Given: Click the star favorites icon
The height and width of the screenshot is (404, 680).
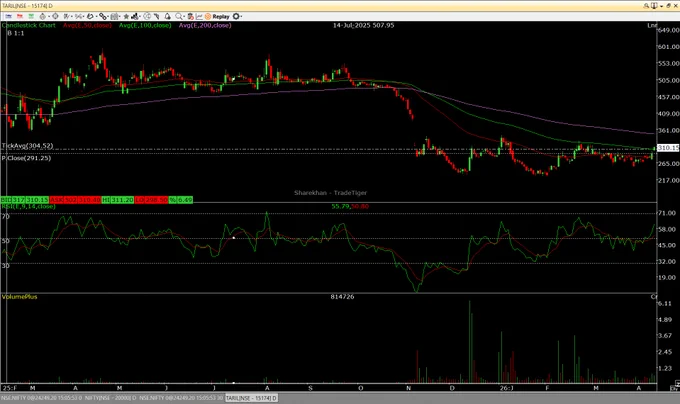Looking at the screenshot, I should pos(127,16).
